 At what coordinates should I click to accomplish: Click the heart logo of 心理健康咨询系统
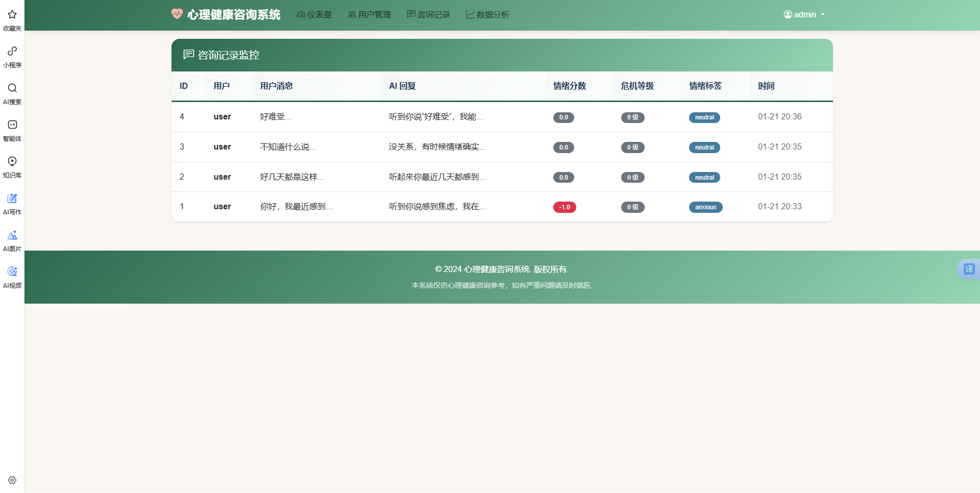[177, 14]
